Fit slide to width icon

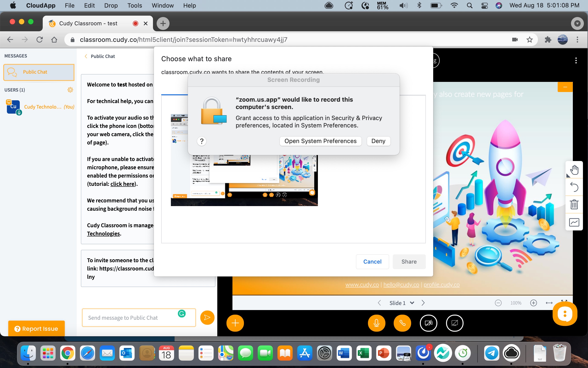point(549,303)
